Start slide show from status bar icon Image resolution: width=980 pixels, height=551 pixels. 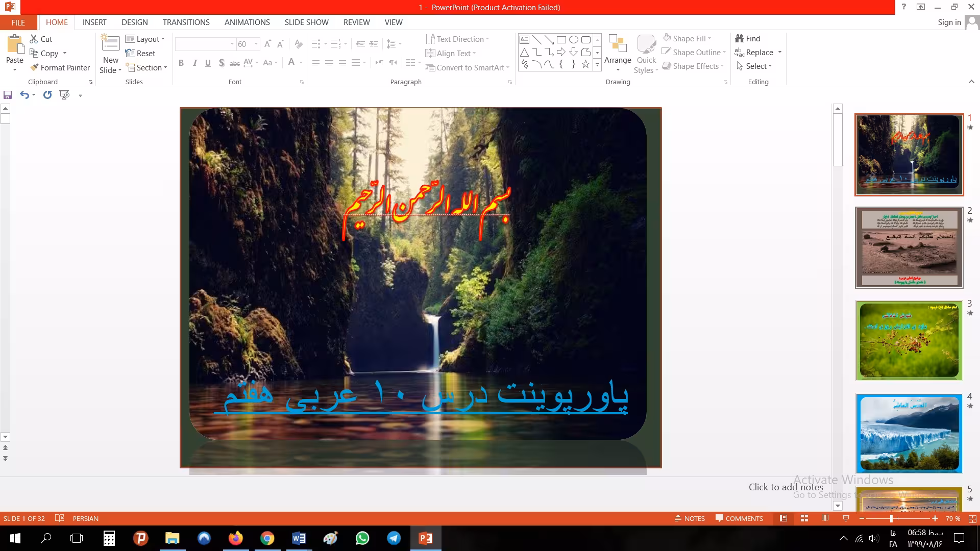[846, 518]
